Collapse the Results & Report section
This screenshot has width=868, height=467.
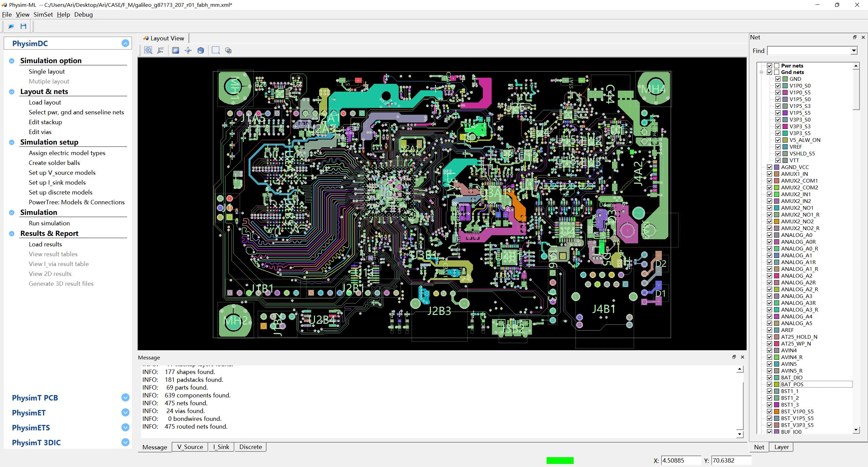12,234
